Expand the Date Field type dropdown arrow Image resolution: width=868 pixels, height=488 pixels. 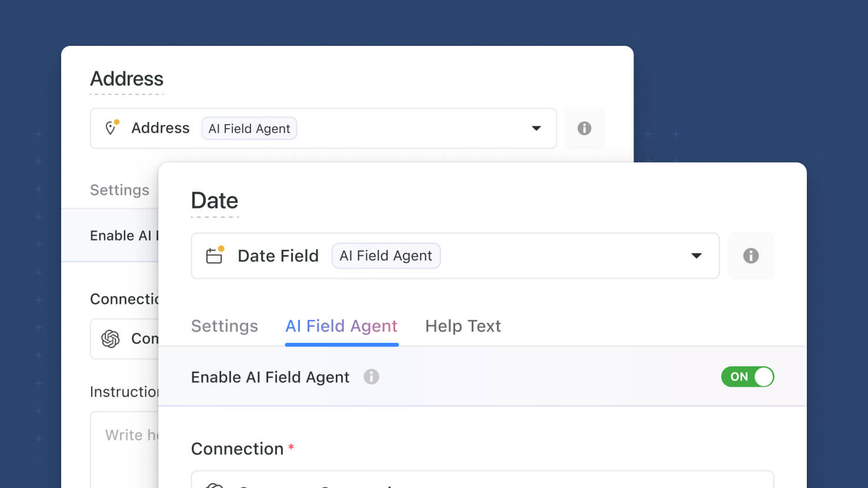696,256
